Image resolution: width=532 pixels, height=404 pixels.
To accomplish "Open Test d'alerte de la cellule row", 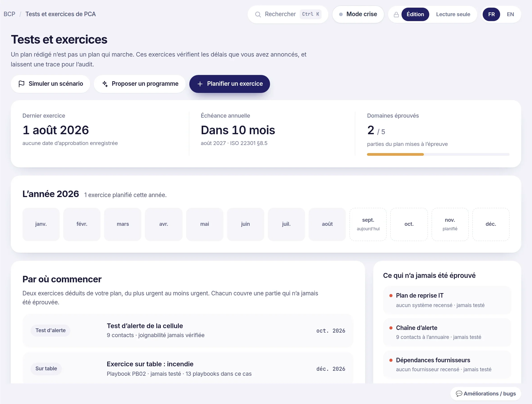I will click(188, 330).
